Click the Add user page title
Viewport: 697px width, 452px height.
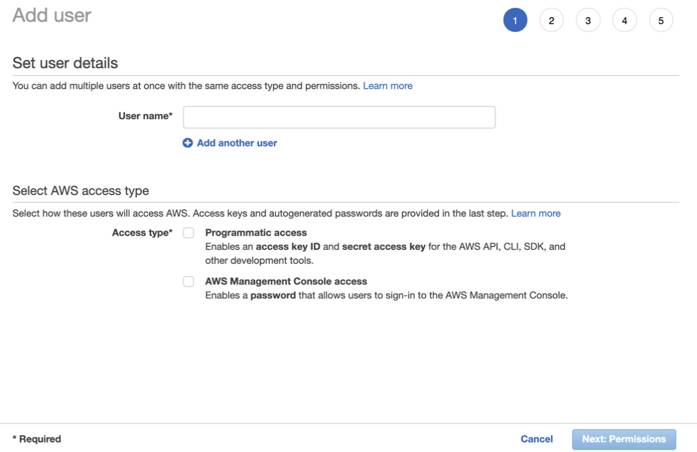tap(52, 16)
